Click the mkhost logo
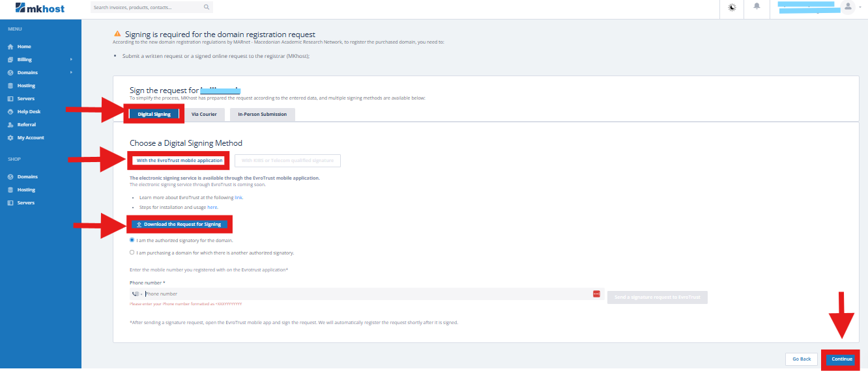868x371 pixels. tap(40, 8)
